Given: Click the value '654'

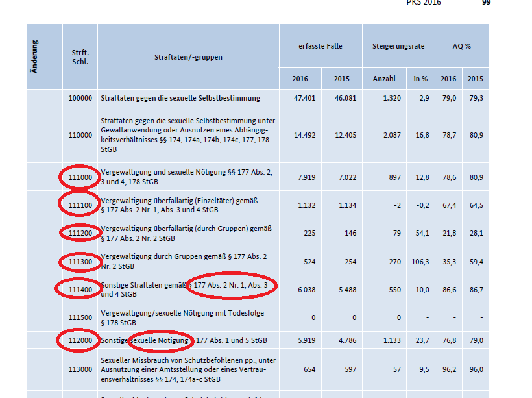Looking at the screenshot, I should (x=309, y=369).
